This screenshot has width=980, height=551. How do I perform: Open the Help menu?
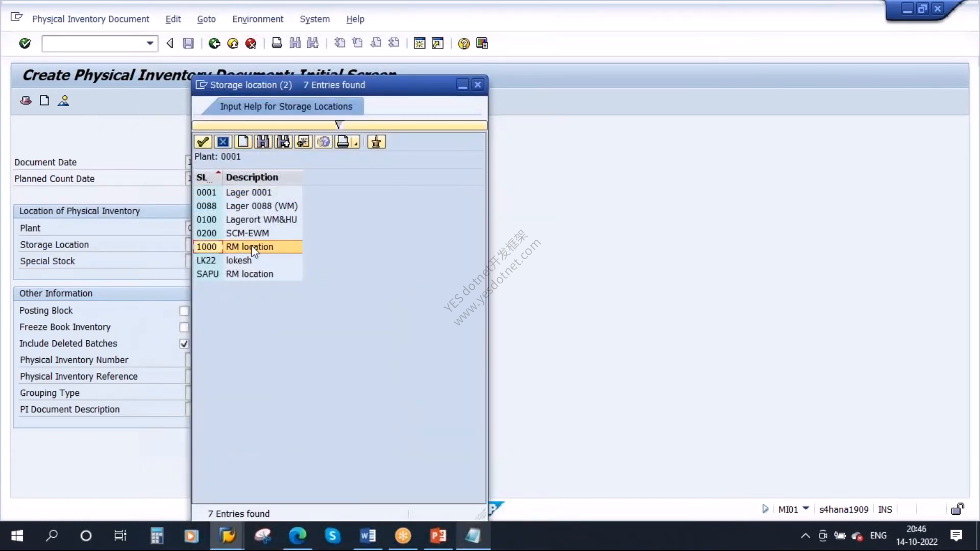coord(355,19)
